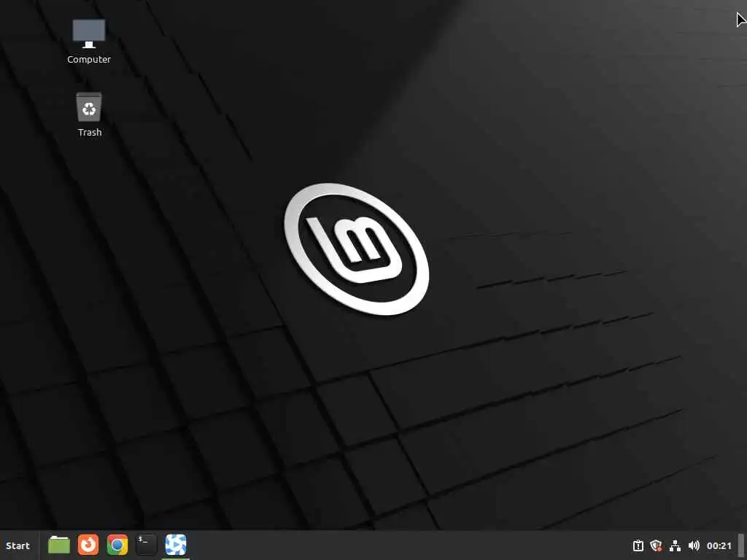Open the update manager shield tray icon

coord(657,545)
